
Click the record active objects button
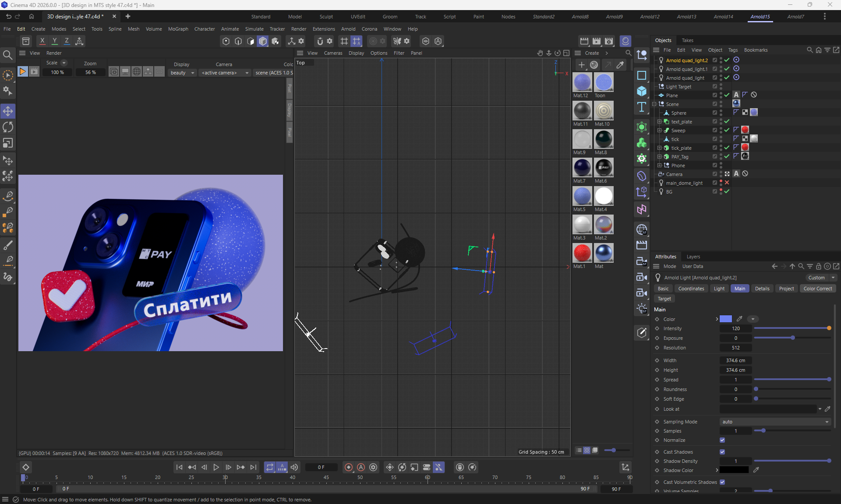tap(349, 467)
